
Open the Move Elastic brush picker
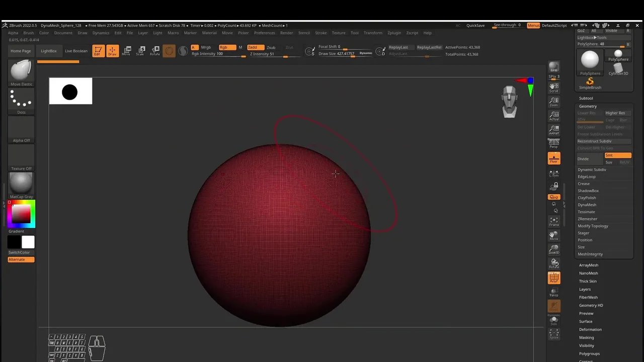[x=21, y=73]
